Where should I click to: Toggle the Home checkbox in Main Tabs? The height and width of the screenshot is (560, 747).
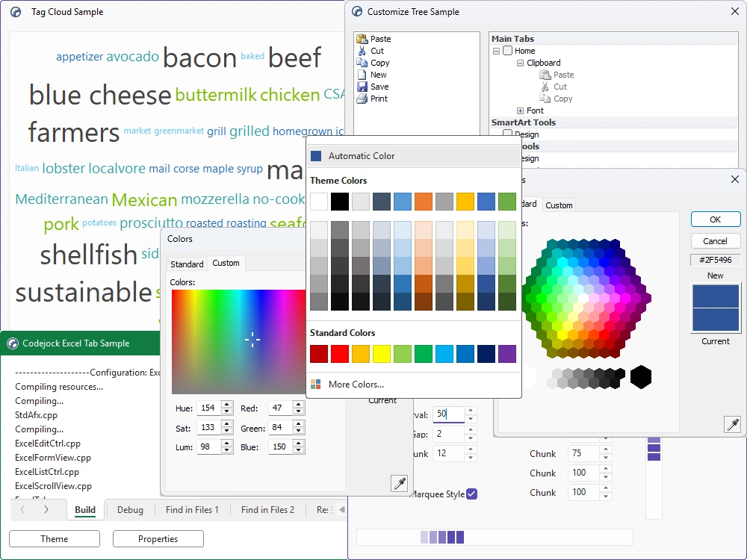(508, 51)
